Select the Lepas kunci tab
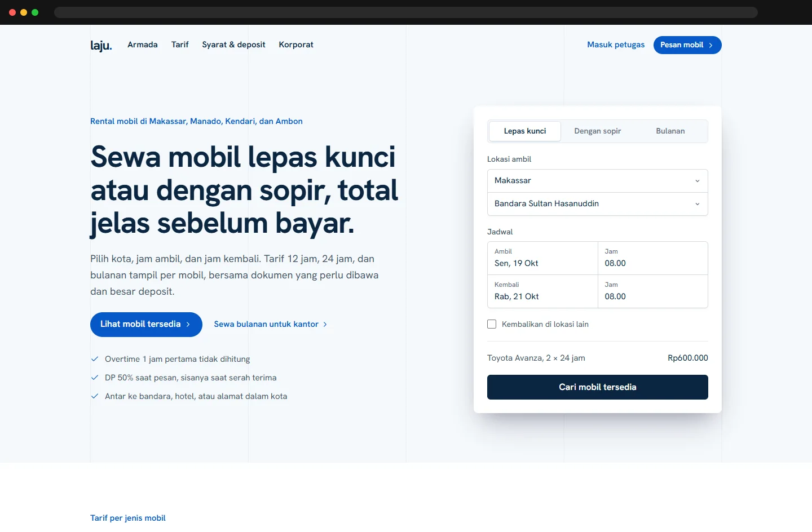The image size is (812, 532). (525, 131)
